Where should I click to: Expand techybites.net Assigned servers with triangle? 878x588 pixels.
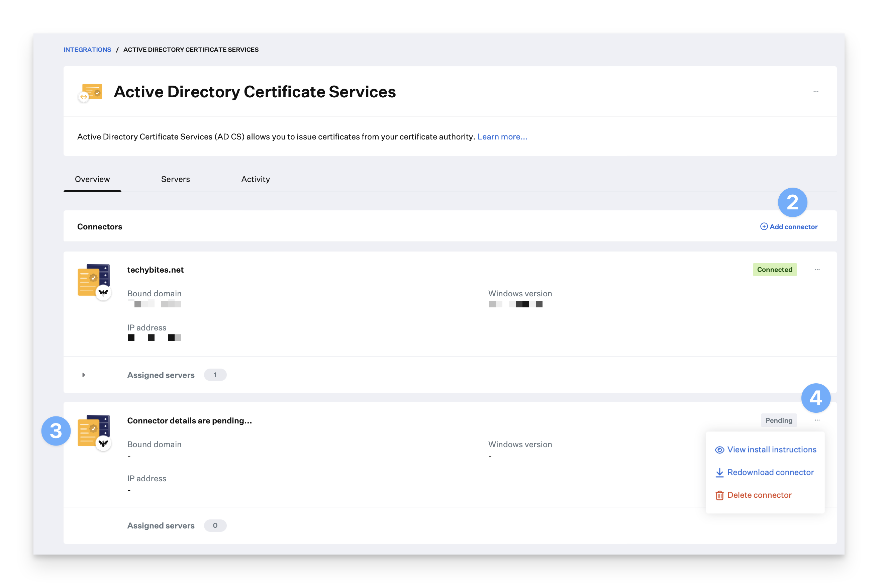84,375
